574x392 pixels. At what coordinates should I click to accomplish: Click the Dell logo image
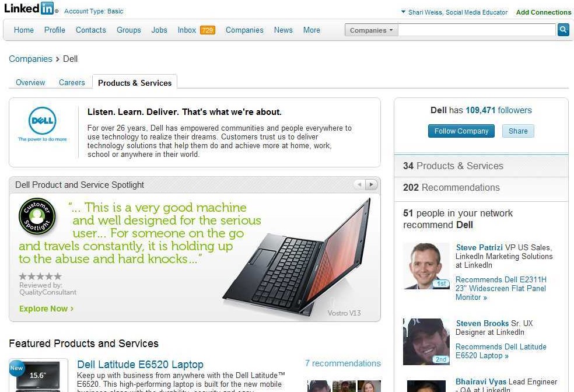[43, 124]
